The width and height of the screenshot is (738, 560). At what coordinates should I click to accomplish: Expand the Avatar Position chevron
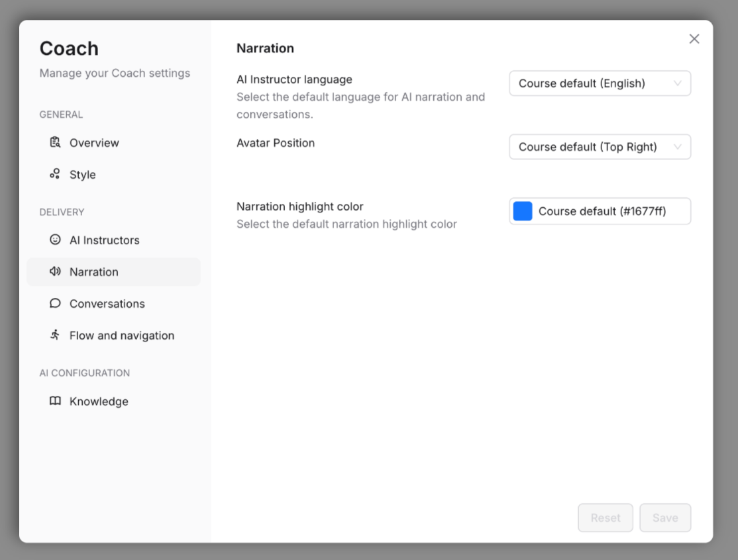tap(678, 147)
